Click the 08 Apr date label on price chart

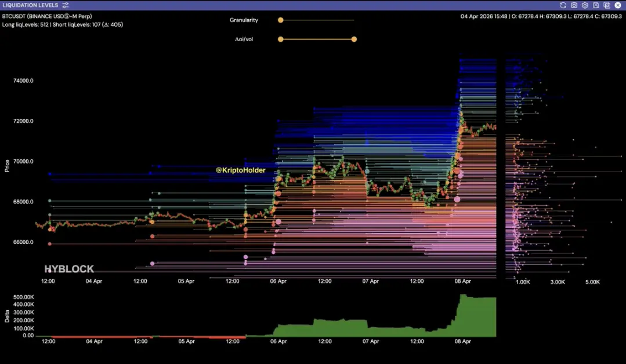(x=463, y=281)
